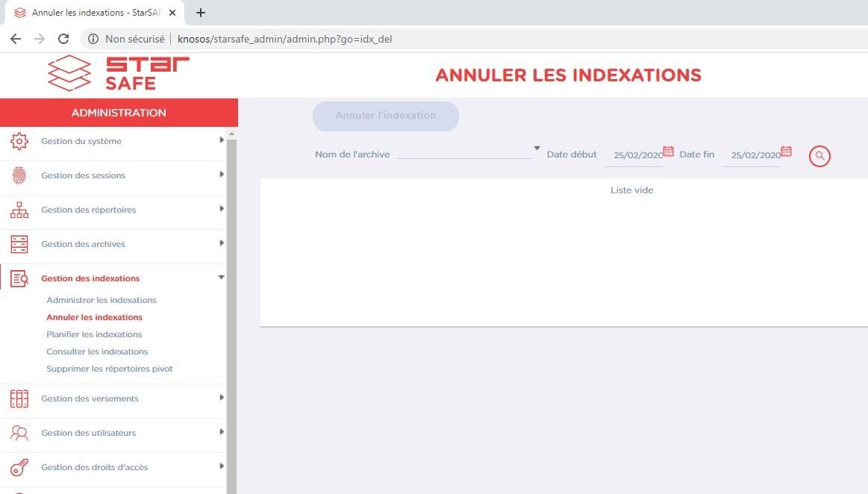Collapse the Gestion des indexations section arrow

pyautogui.click(x=221, y=278)
